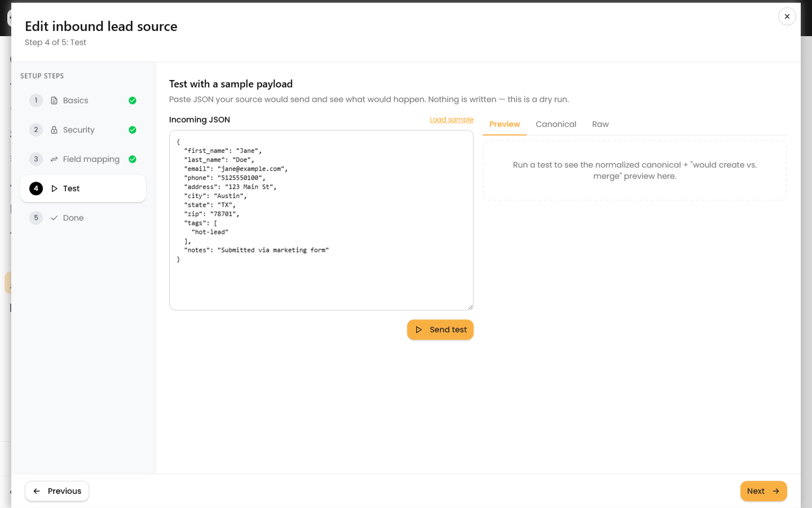812x508 pixels.
Task: Click the Basics document icon
Action: point(54,100)
